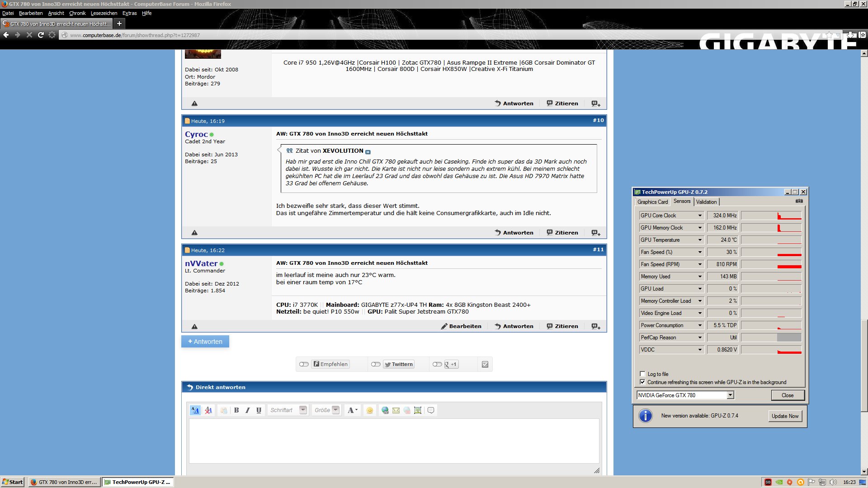The height and width of the screenshot is (488, 868).
Task: Report nVVater's post #11 with warning triangle
Action: pyautogui.click(x=194, y=326)
